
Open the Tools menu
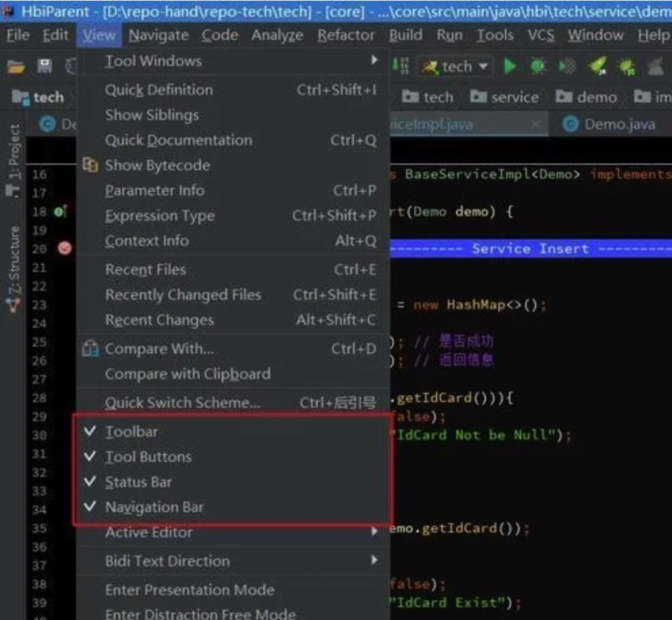click(x=496, y=35)
